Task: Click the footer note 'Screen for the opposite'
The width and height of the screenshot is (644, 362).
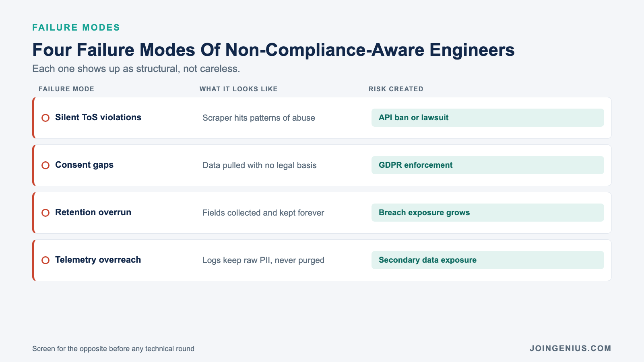Action: click(x=113, y=349)
